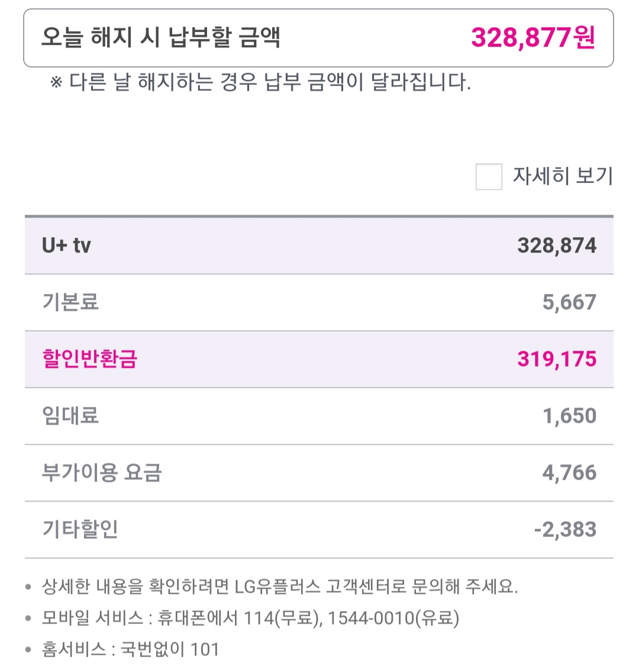Click the 부가이용 요금 amount 4,766

click(x=569, y=473)
